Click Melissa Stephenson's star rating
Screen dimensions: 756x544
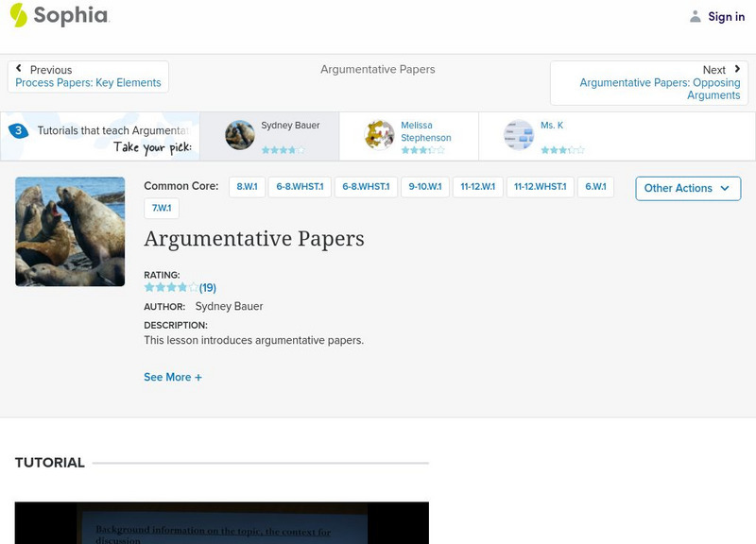pos(422,150)
